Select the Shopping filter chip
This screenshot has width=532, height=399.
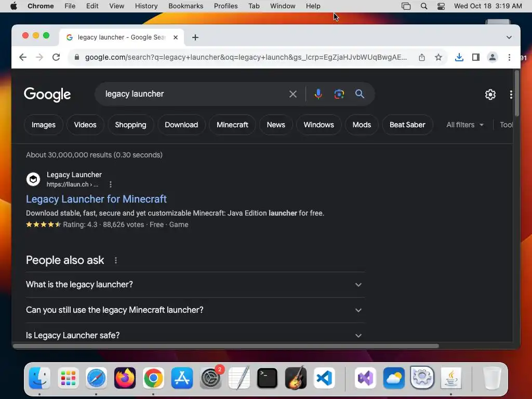click(x=130, y=125)
